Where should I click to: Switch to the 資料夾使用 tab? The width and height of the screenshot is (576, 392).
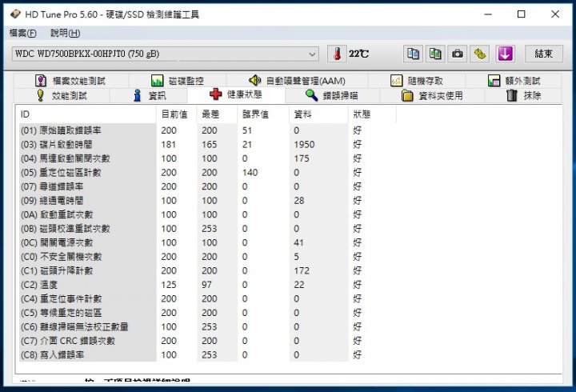[x=432, y=96]
